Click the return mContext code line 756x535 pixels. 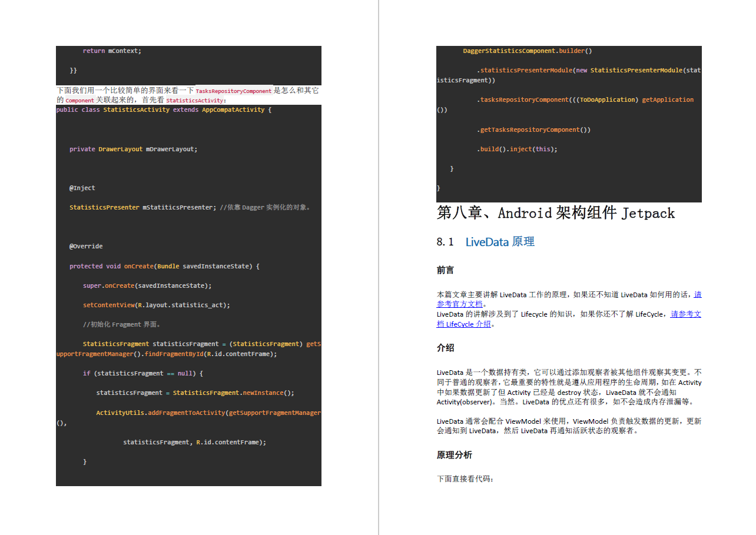[112, 51]
